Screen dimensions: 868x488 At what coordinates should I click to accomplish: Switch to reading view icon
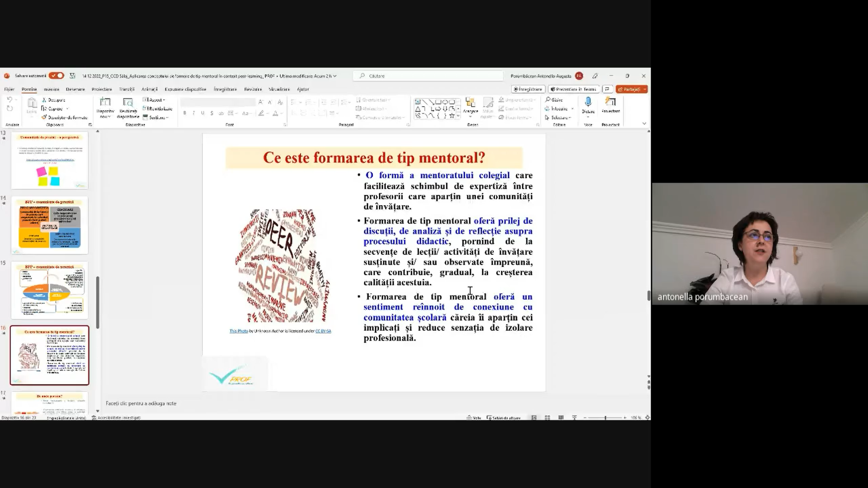click(561, 418)
